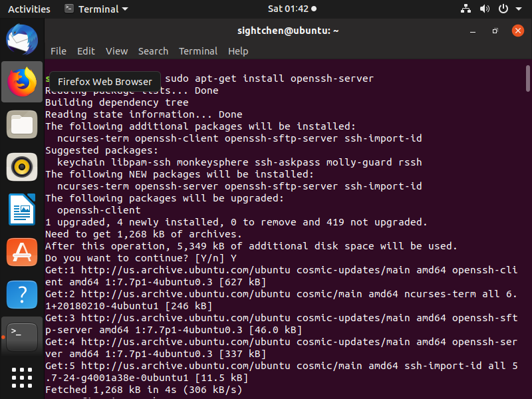Click 'Need to get 1,268 kB of archives.'

point(144,234)
